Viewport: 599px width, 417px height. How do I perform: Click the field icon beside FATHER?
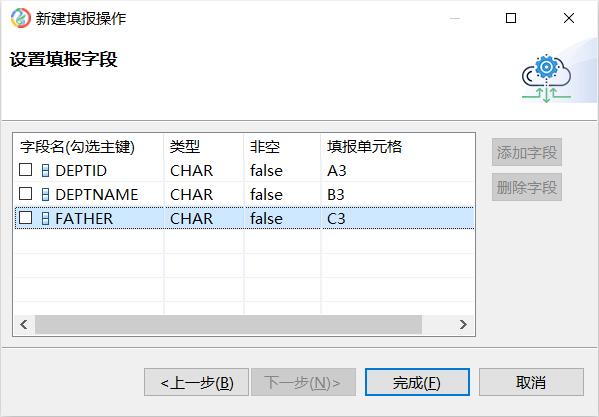point(45,218)
